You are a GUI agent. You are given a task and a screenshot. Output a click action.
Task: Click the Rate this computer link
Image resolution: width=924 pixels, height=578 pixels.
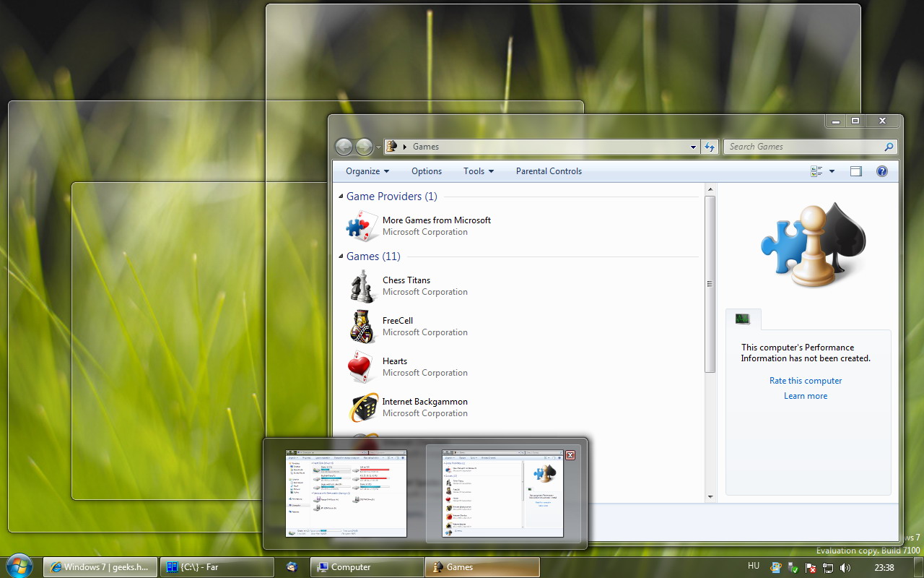click(x=806, y=381)
